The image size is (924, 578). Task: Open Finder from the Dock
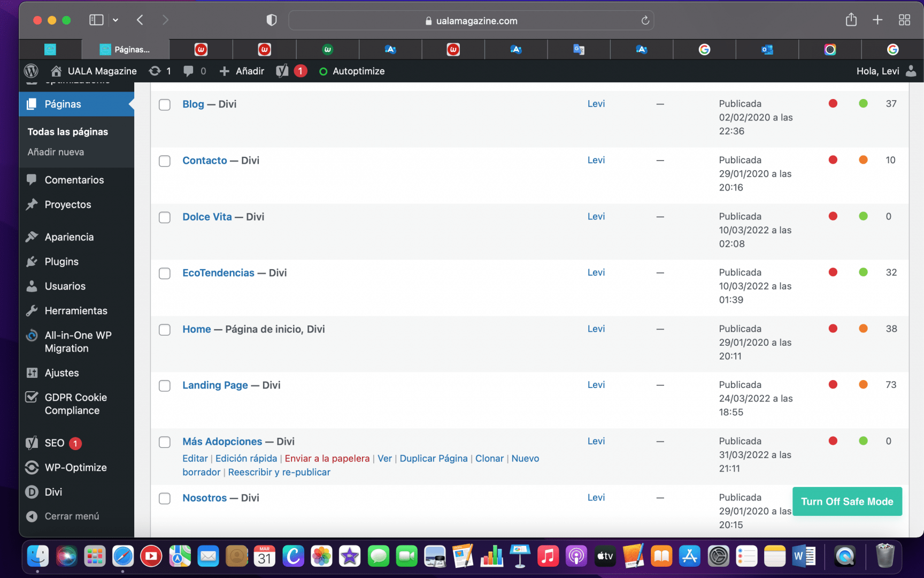coord(37,557)
